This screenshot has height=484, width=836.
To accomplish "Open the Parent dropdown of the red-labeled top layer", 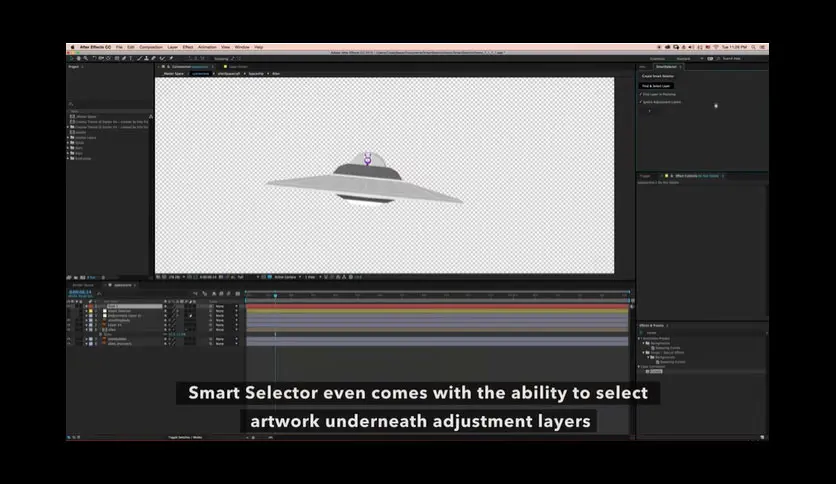I will pos(227,306).
